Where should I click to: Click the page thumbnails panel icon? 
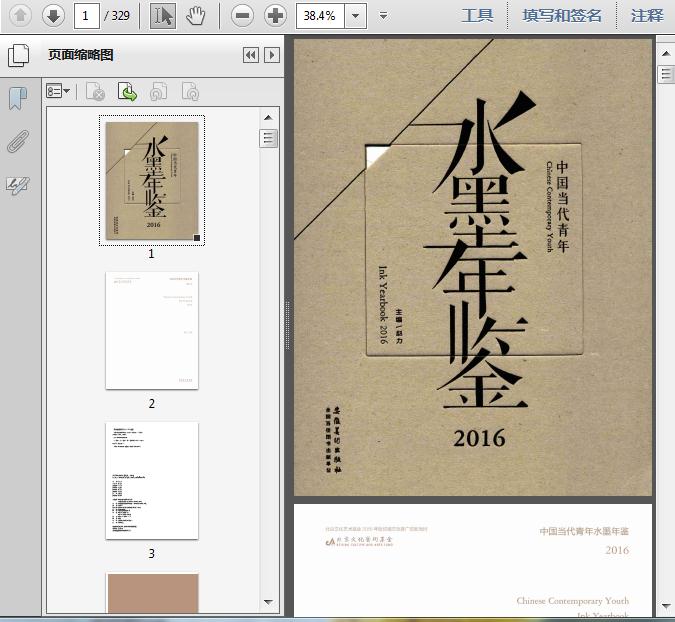pos(19,55)
